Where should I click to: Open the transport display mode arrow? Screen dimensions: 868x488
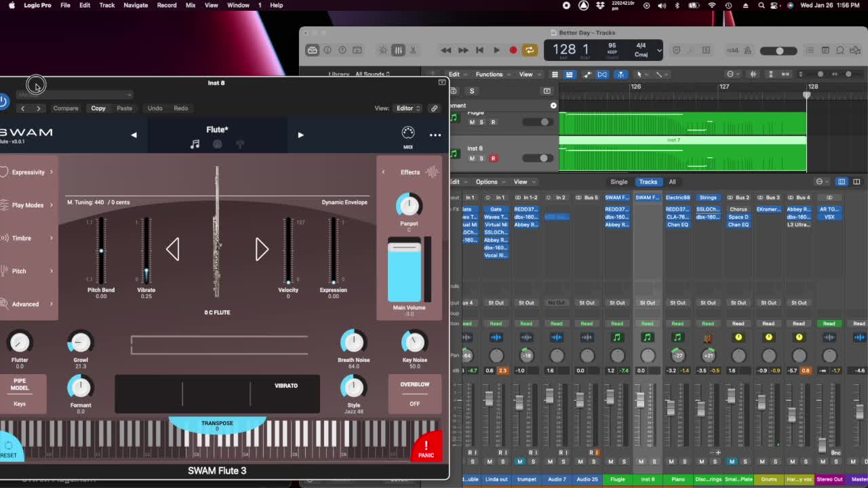[658, 51]
